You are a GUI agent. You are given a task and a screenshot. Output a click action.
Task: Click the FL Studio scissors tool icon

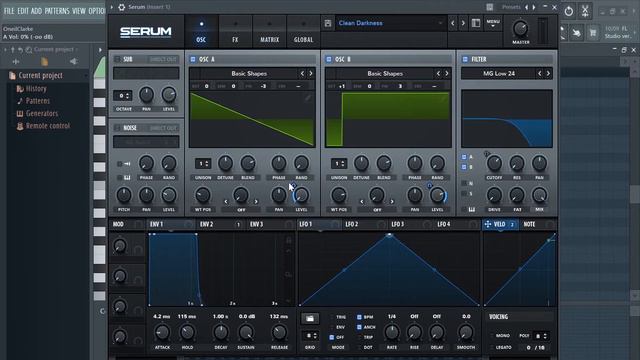coord(585,11)
